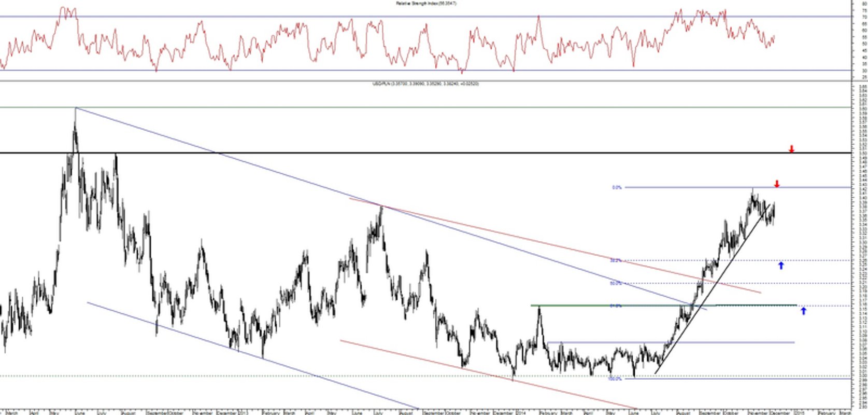Select the thick black horizontal resistance line
Image resolution: width=868 pixels, height=415 pixels.
425,153
